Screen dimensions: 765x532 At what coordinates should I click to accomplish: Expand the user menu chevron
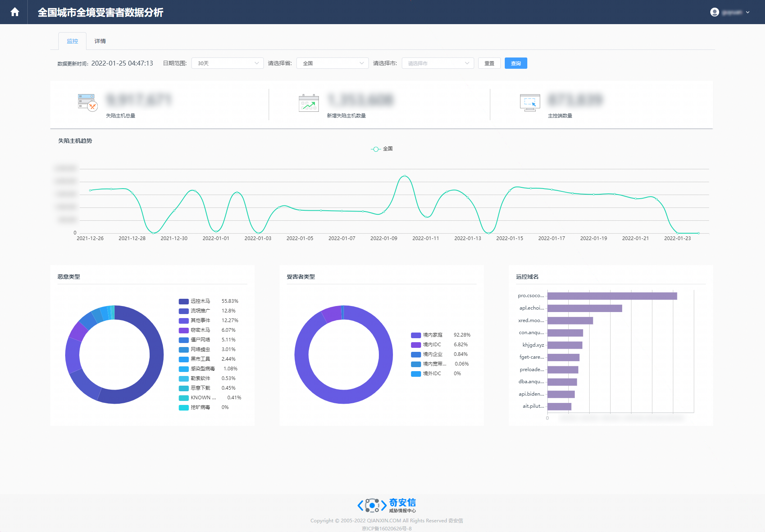point(748,12)
